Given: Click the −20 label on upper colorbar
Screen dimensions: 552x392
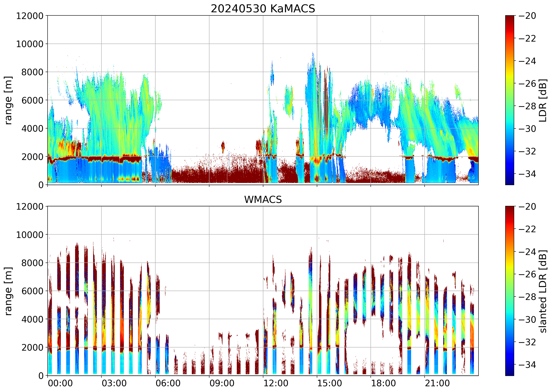Looking at the screenshot, I should [527, 16].
